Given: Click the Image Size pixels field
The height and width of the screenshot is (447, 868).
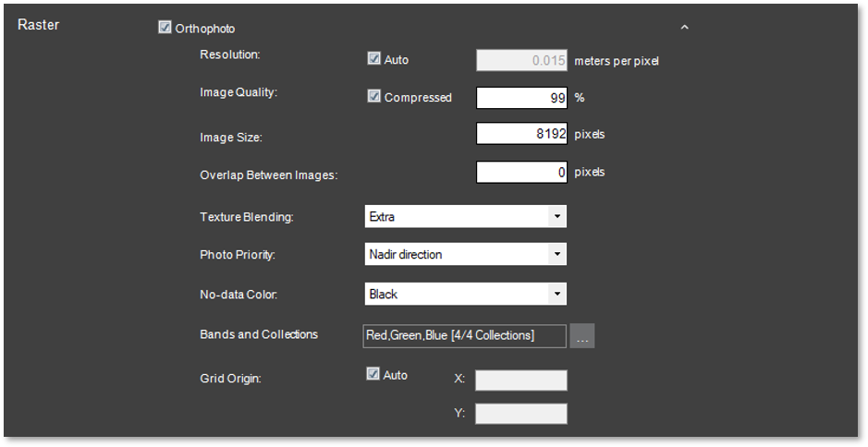Looking at the screenshot, I should [521, 133].
